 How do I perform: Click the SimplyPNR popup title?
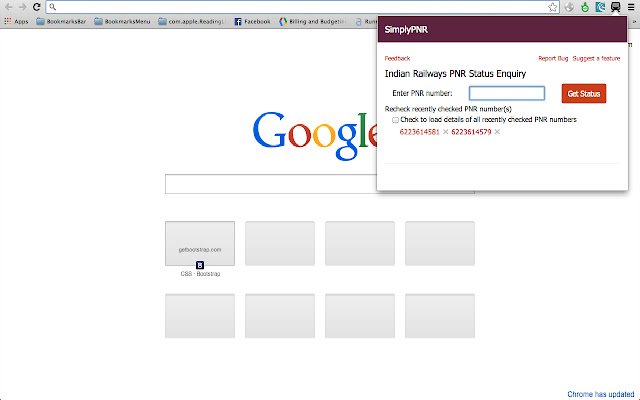(406, 29)
